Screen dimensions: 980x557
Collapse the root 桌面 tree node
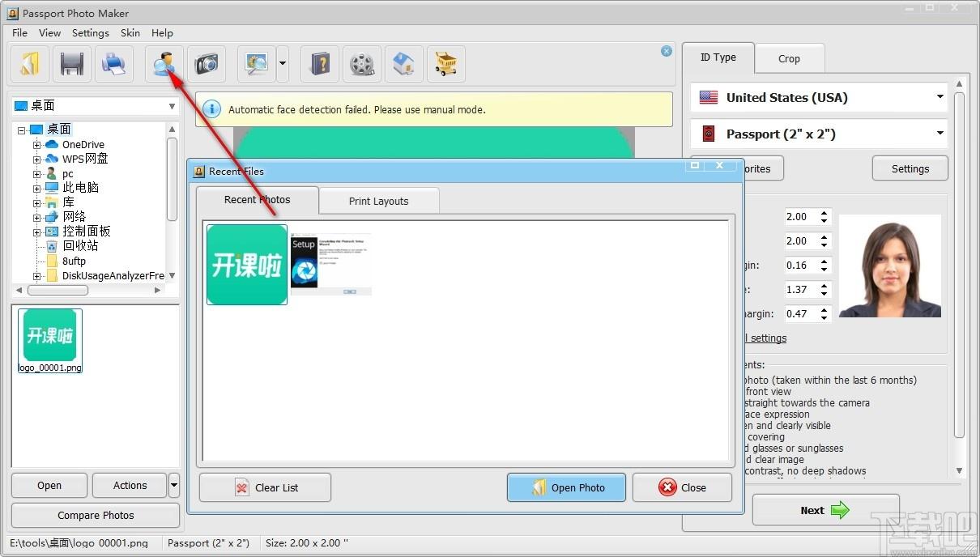pyautogui.click(x=22, y=130)
